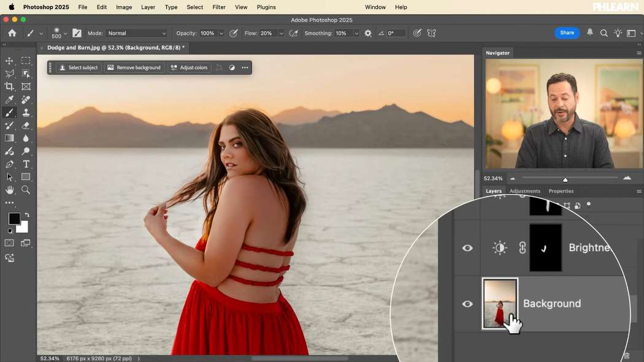Select the Horizontal Type tool
The image size is (644, 362).
click(26, 164)
